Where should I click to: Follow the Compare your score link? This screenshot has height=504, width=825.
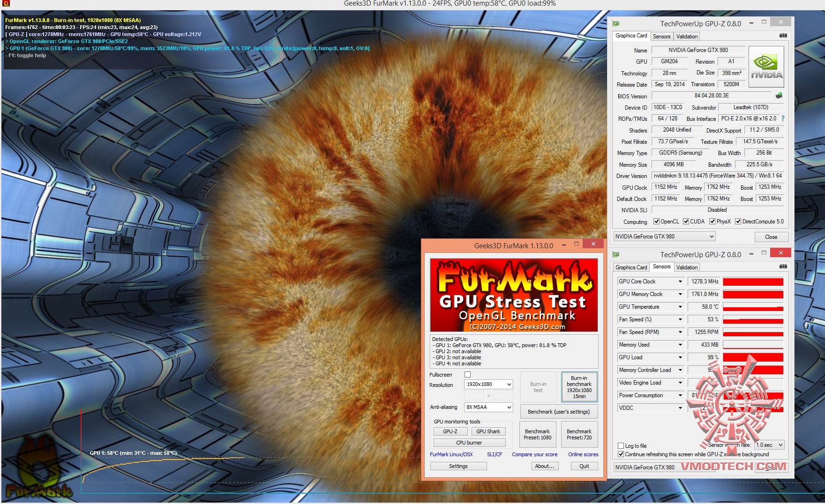coord(535,454)
